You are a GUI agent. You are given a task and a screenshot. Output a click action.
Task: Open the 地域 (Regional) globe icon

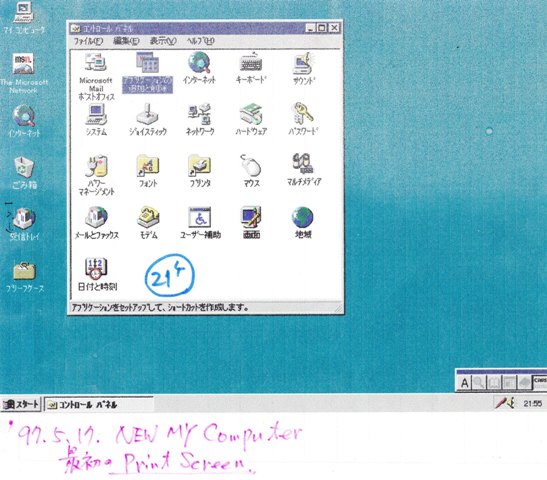click(x=302, y=217)
